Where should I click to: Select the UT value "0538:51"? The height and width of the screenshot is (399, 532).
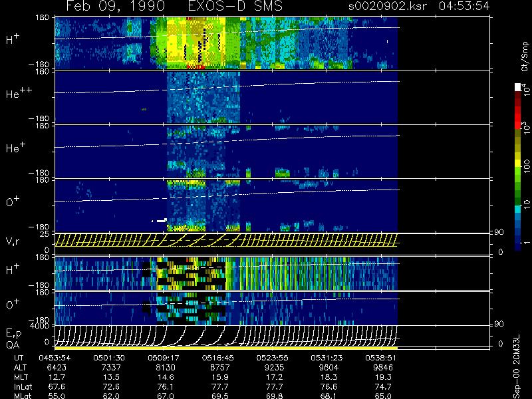pyautogui.click(x=381, y=358)
